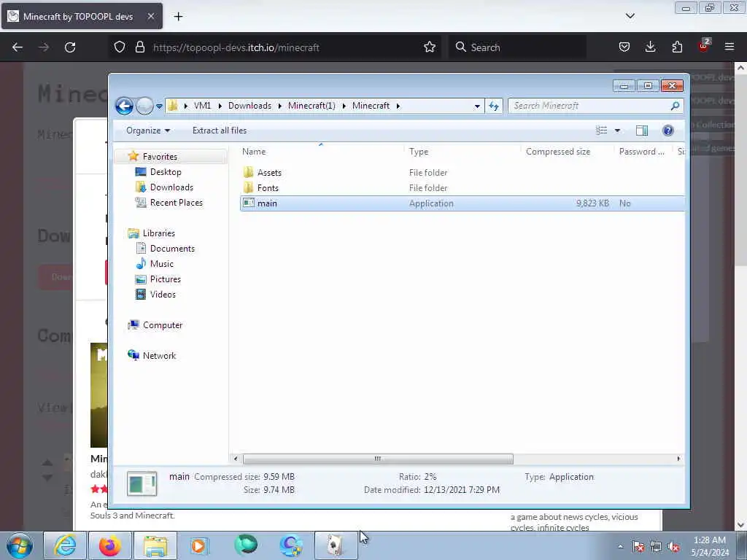Open Internet Explorer from the taskbar
This screenshot has width=747, height=560.
64,545
